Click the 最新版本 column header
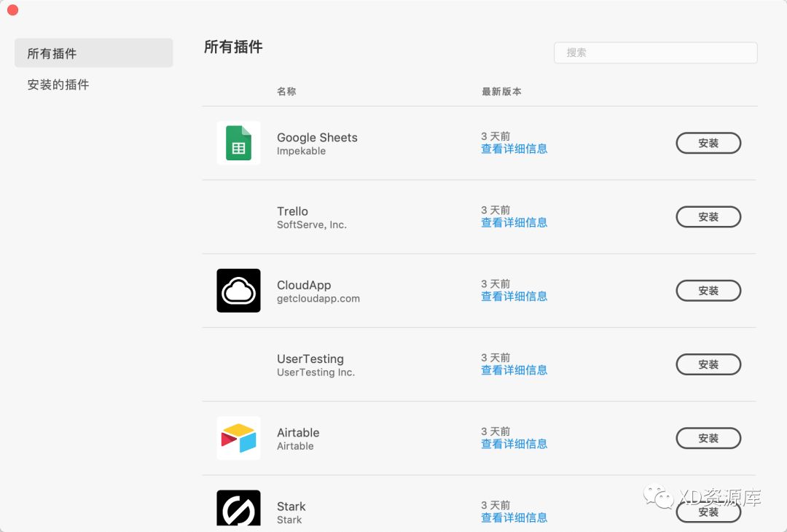Viewport: 787px width, 532px height. (501, 91)
